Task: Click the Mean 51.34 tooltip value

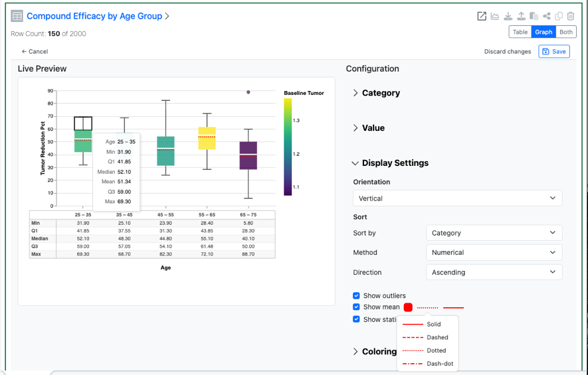Action: coord(124,181)
